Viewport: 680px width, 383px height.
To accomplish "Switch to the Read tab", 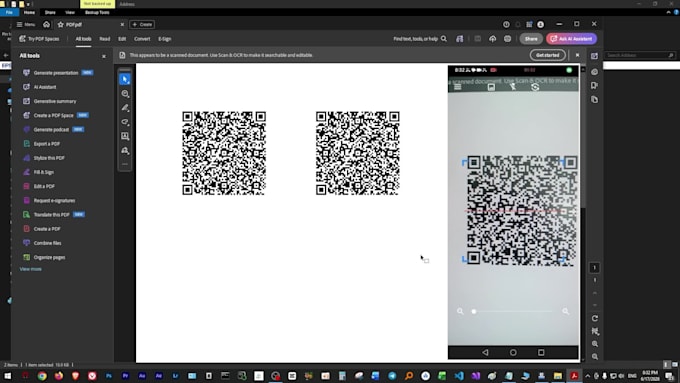I will click(x=105, y=39).
